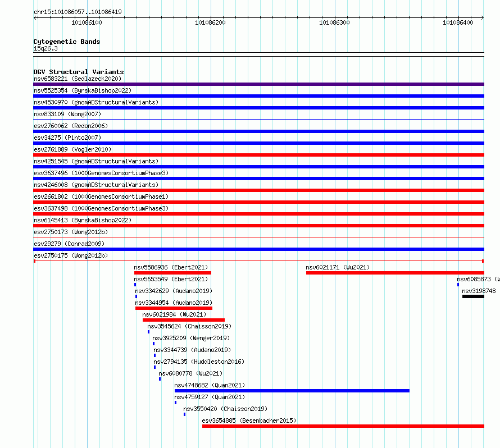Click the nsv3344954 (Audano2019) label
The height and width of the screenshot is (448, 500).
click(x=174, y=303)
